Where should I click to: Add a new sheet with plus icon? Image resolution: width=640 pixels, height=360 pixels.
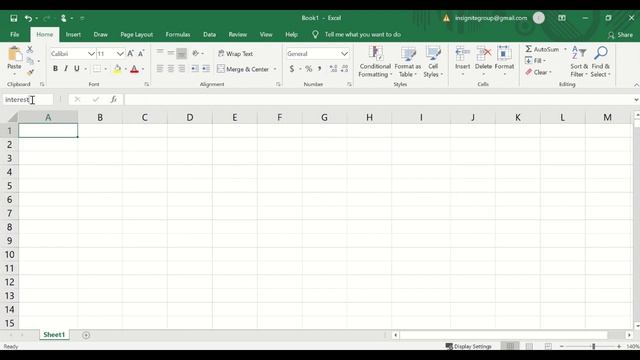pos(86,335)
